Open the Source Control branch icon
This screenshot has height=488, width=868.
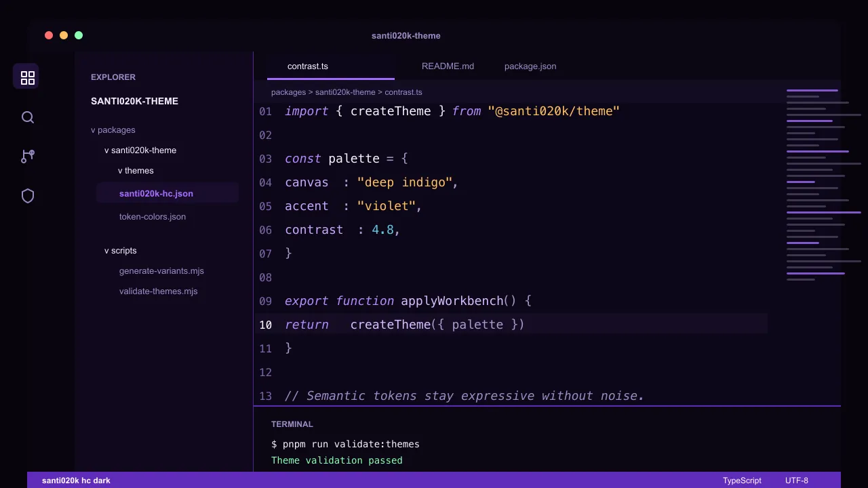tap(27, 157)
